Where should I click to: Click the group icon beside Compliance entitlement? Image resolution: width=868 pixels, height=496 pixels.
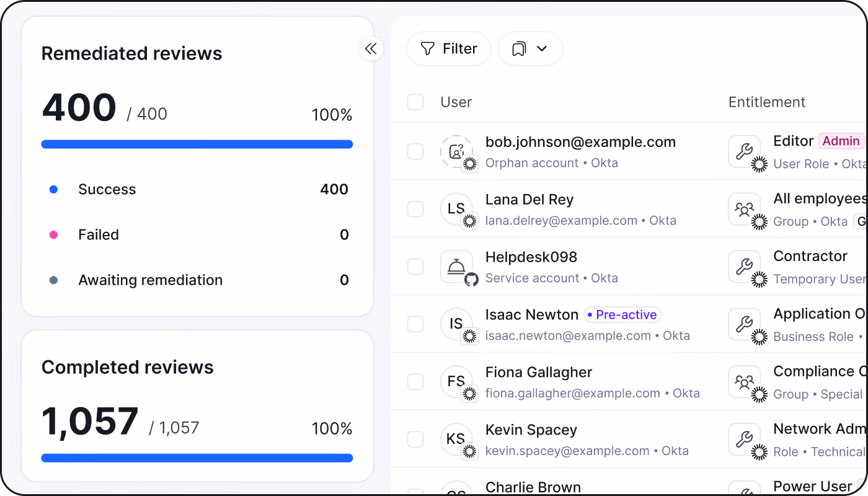pos(744,381)
